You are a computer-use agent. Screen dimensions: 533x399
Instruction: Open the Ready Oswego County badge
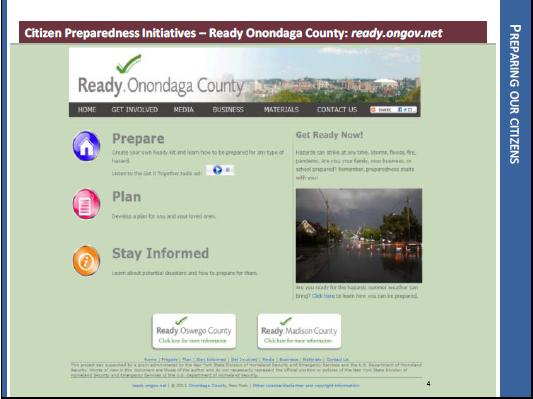[x=194, y=331]
